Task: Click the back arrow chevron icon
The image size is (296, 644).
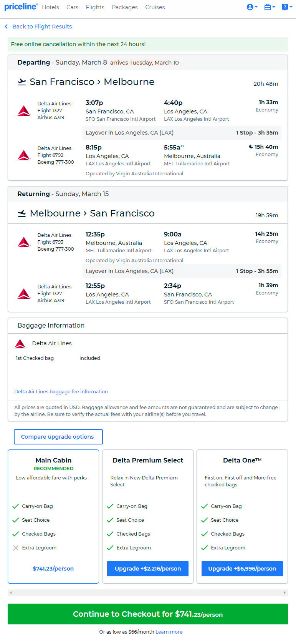Action: (x=6, y=27)
